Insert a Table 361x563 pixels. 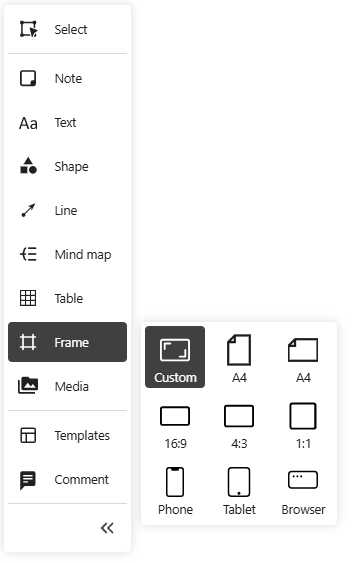point(67,298)
